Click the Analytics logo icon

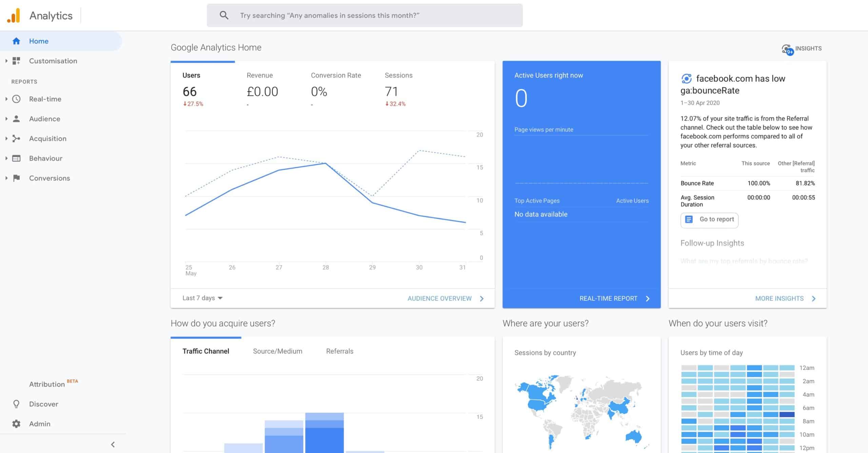pyautogui.click(x=14, y=16)
